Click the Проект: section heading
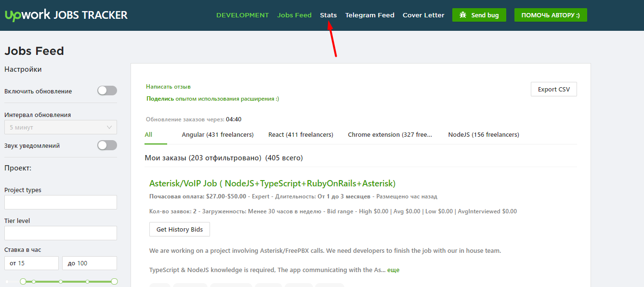The image size is (644, 287). coord(18,168)
